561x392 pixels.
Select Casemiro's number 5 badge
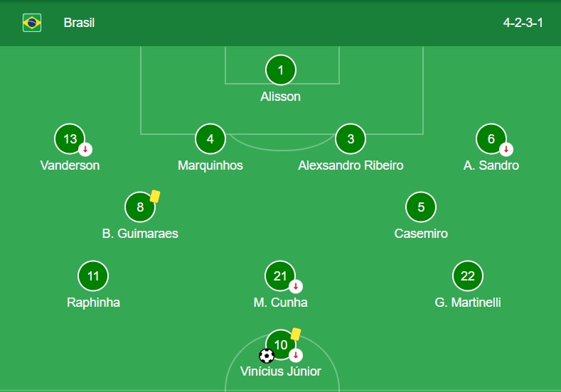421,207
